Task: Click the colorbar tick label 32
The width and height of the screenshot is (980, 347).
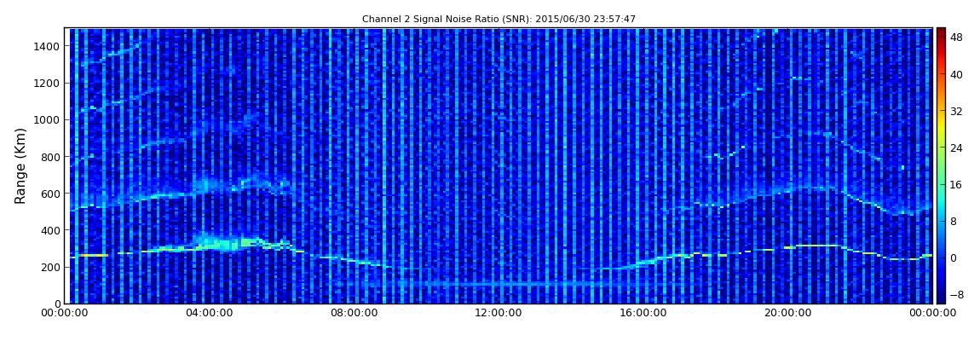Action: [956, 111]
